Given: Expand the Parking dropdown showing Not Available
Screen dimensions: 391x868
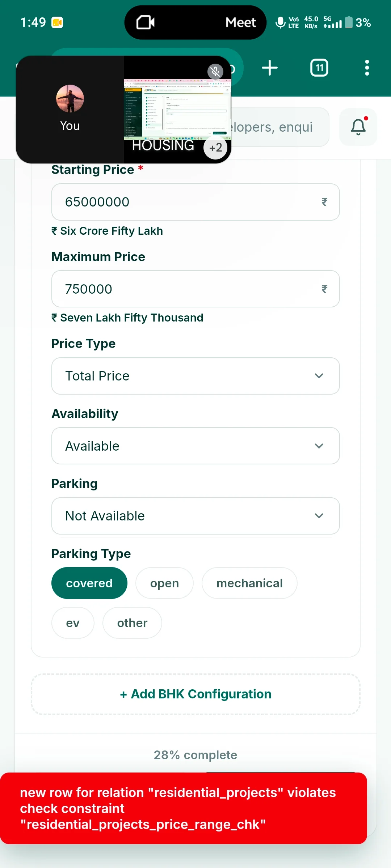Looking at the screenshot, I should [195, 516].
